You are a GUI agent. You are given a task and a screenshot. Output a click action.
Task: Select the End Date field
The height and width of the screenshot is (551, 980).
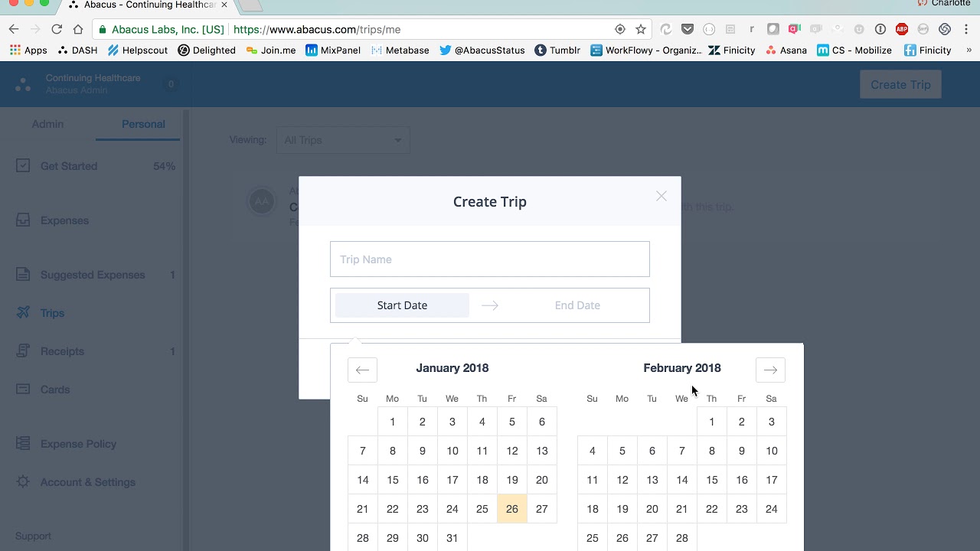[x=577, y=305]
